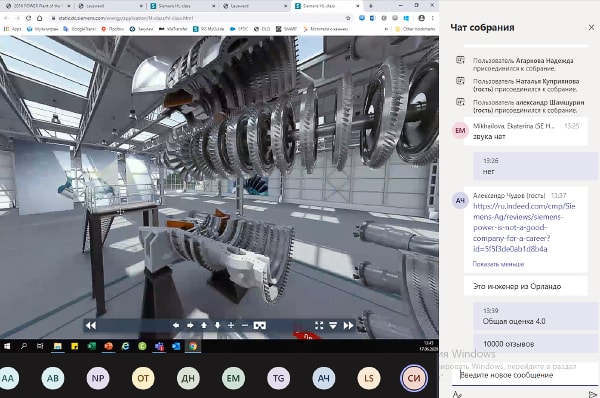The height and width of the screenshot is (398, 600).
Task: Zoom out with the minus icon
Action: (x=245, y=325)
